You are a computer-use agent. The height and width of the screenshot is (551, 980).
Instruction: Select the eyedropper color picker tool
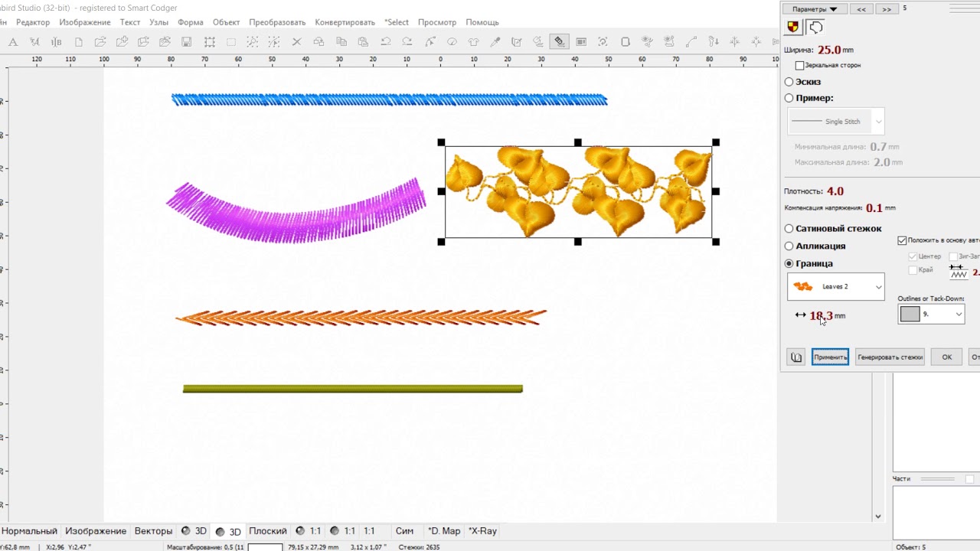pos(495,41)
